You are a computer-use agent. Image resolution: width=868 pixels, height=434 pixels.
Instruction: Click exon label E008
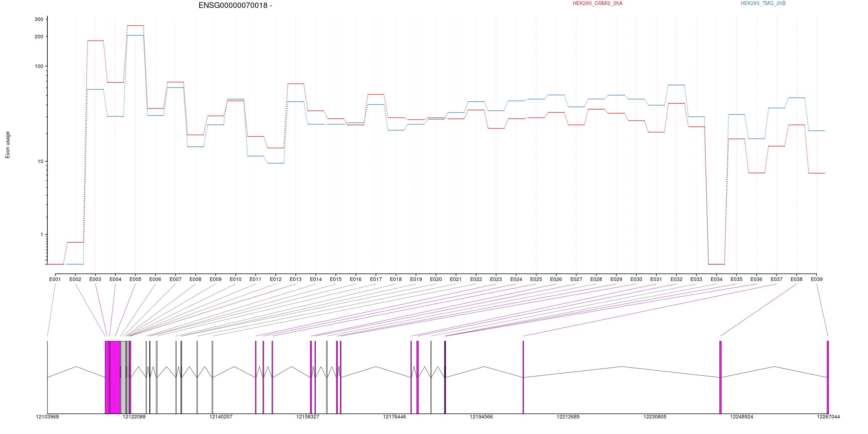pyautogui.click(x=195, y=279)
